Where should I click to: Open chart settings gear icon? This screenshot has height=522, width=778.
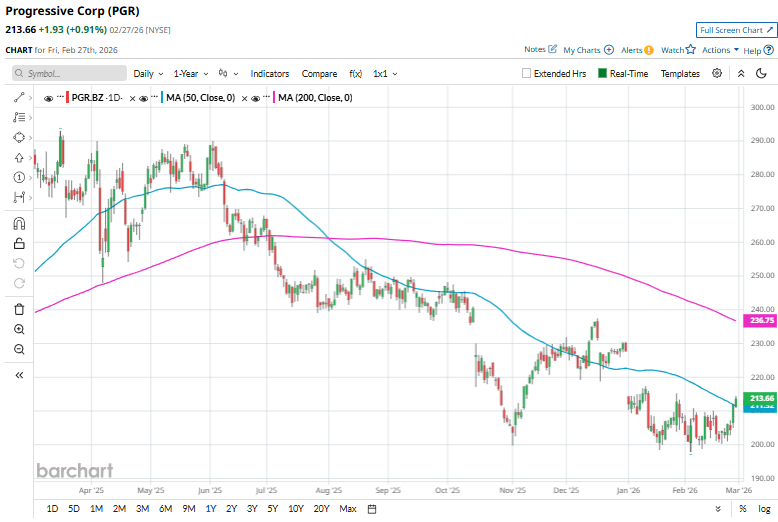pyautogui.click(x=717, y=73)
